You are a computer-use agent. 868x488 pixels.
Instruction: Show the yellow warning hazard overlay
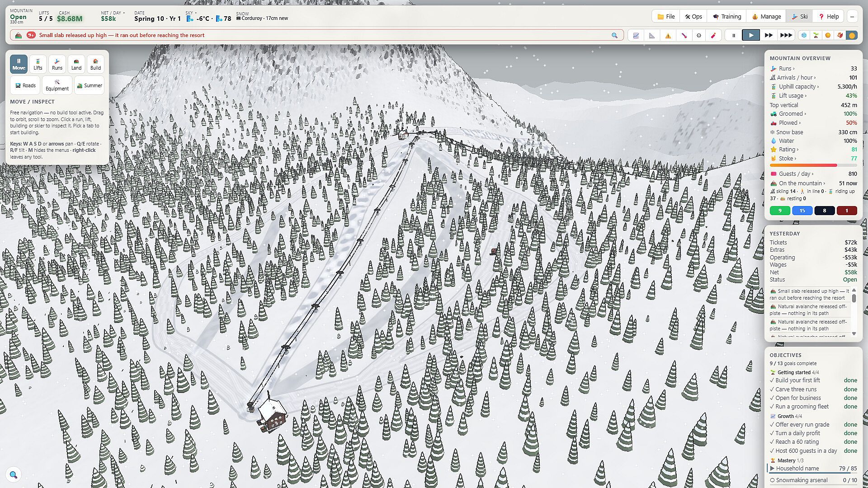(x=668, y=35)
